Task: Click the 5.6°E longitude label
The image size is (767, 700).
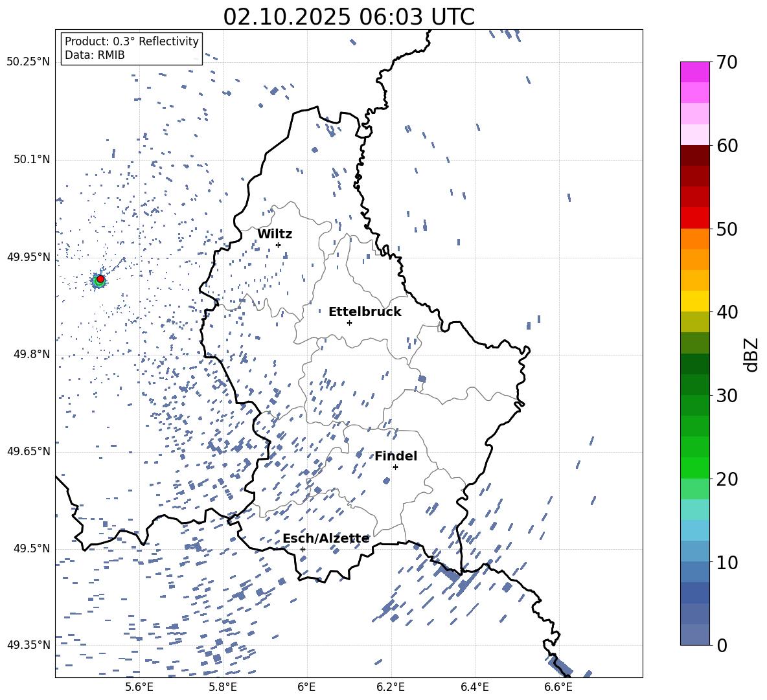Action: pyautogui.click(x=139, y=687)
